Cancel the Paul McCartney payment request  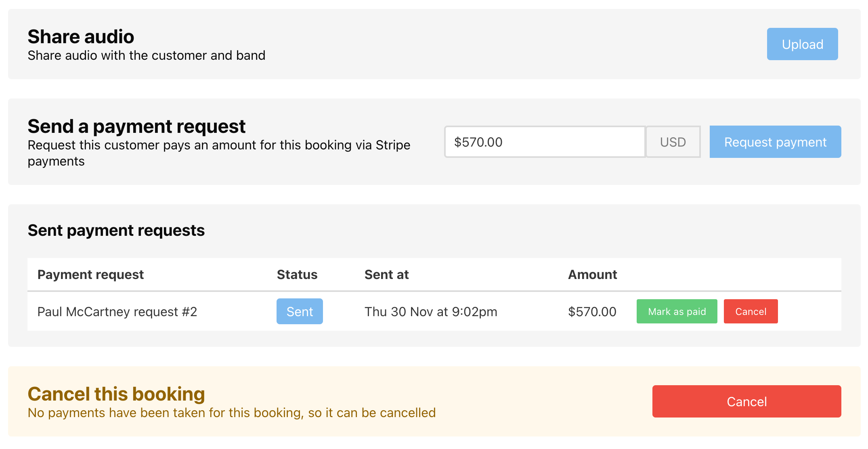[x=751, y=311]
